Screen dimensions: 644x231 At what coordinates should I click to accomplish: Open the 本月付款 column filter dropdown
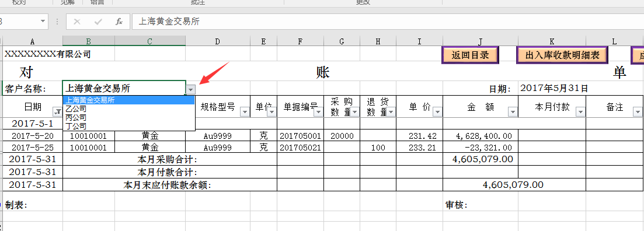[580, 111]
